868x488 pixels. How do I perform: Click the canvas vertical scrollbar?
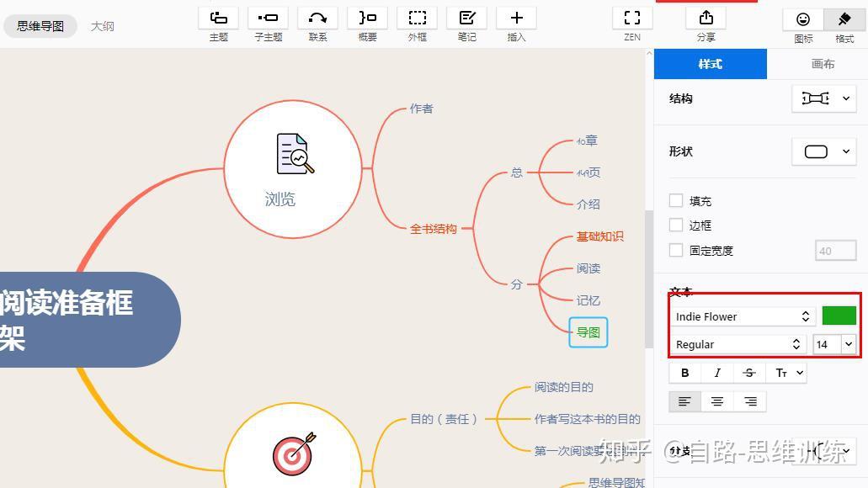click(x=649, y=279)
